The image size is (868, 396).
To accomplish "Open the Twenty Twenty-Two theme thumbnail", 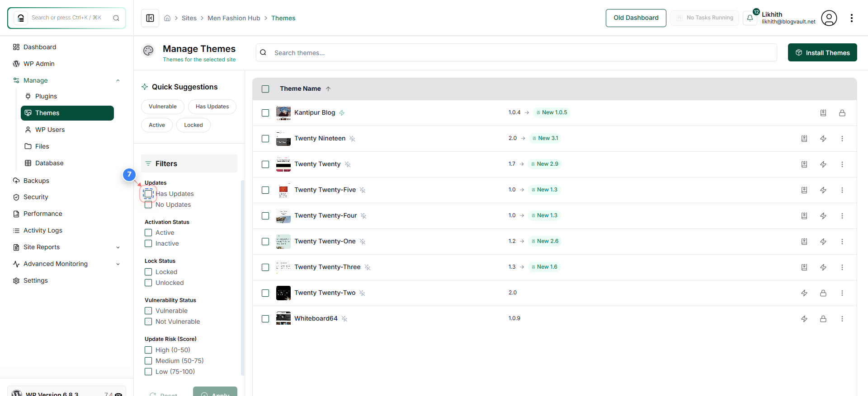I will point(283,293).
